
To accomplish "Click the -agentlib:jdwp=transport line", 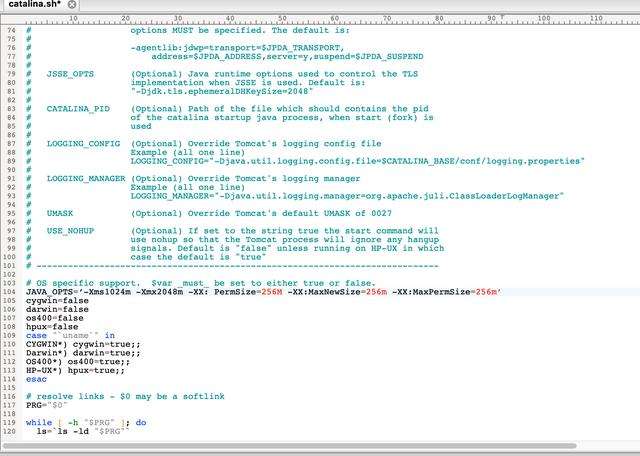I will coord(238,48).
